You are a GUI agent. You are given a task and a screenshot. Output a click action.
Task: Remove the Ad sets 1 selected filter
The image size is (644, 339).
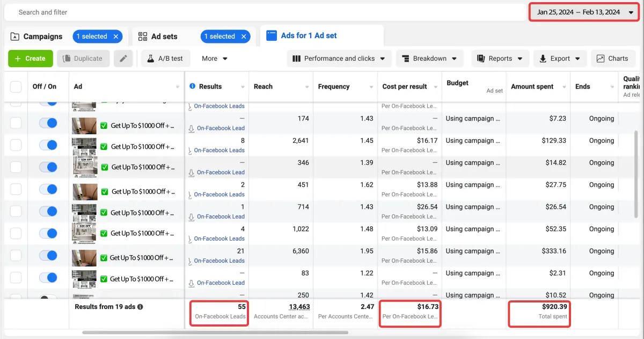(244, 37)
